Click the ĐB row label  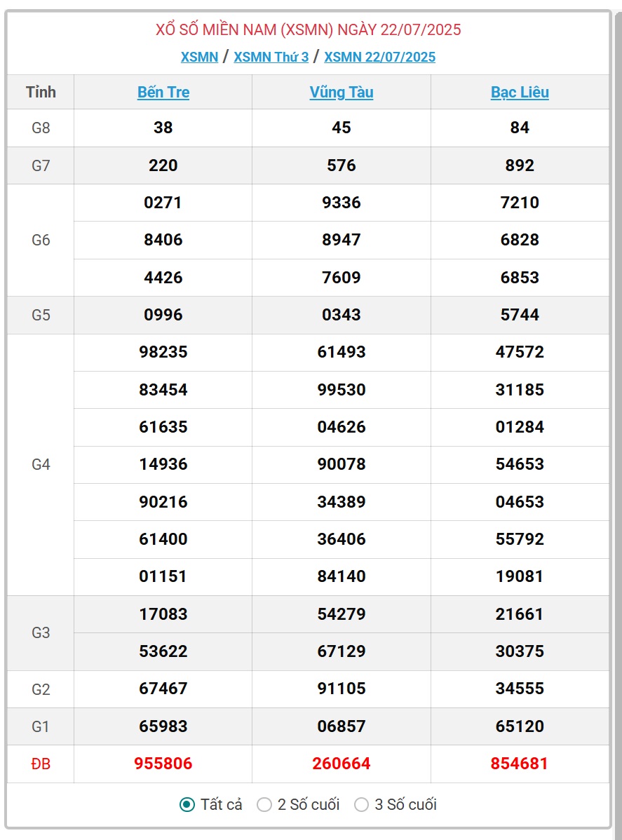(41, 764)
